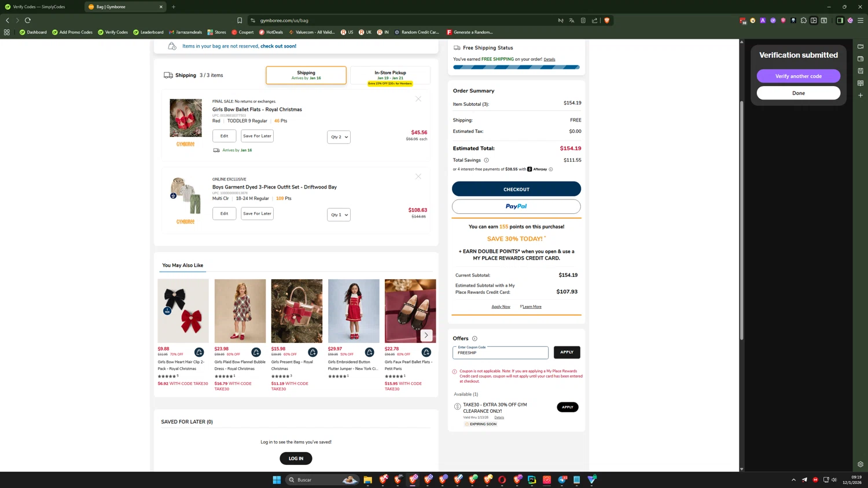Click the Offers info icon
The height and width of the screenshot is (488, 868).
coord(475,339)
